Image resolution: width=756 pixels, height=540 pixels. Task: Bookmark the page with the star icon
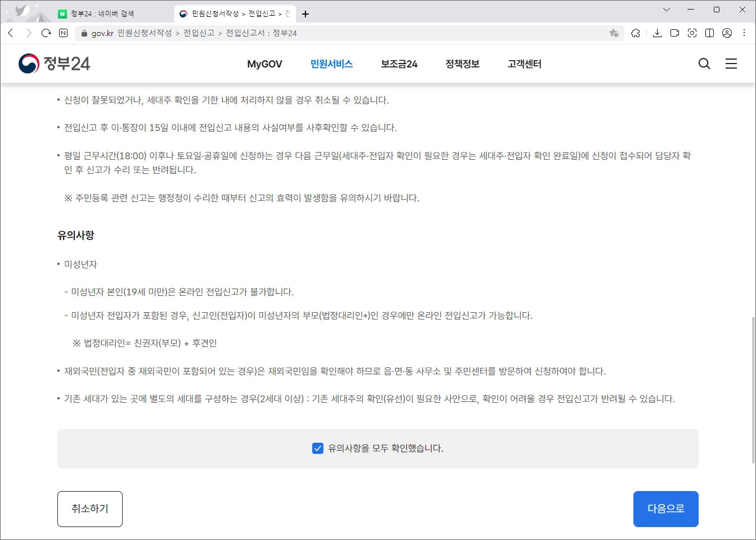(x=613, y=33)
